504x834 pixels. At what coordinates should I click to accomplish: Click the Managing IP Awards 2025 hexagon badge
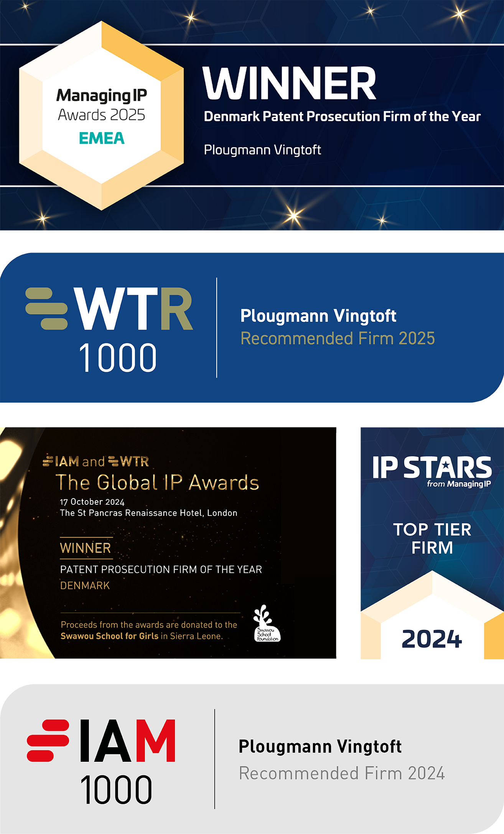(x=101, y=116)
